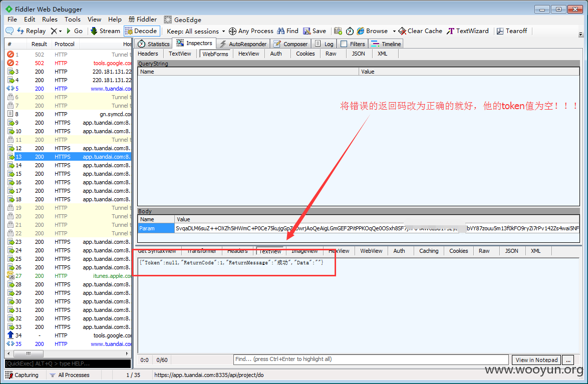Click the Stream download arrow icon
Viewport: 588px width, 384px height.
94,31
